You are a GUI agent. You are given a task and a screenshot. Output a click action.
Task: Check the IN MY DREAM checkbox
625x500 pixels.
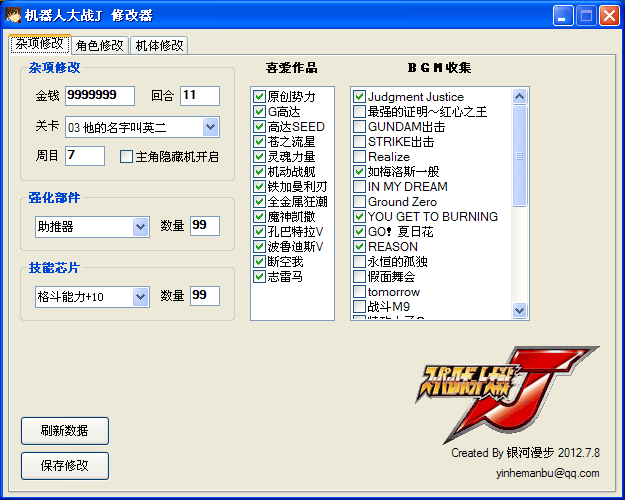(x=359, y=187)
